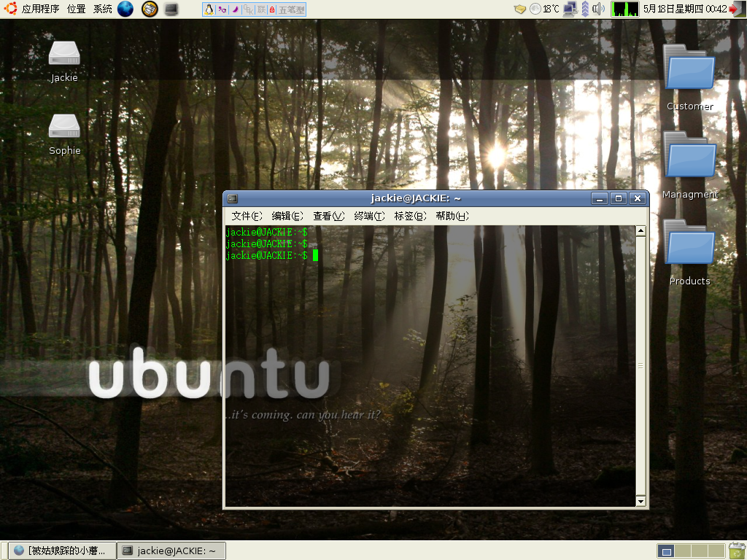Open the Managment folder

pos(690,166)
